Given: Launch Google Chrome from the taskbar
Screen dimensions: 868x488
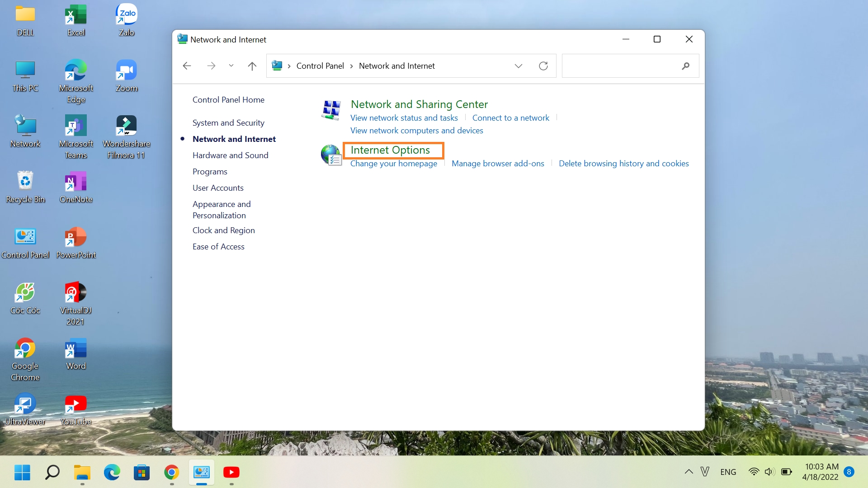Looking at the screenshot, I should point(171,472).
